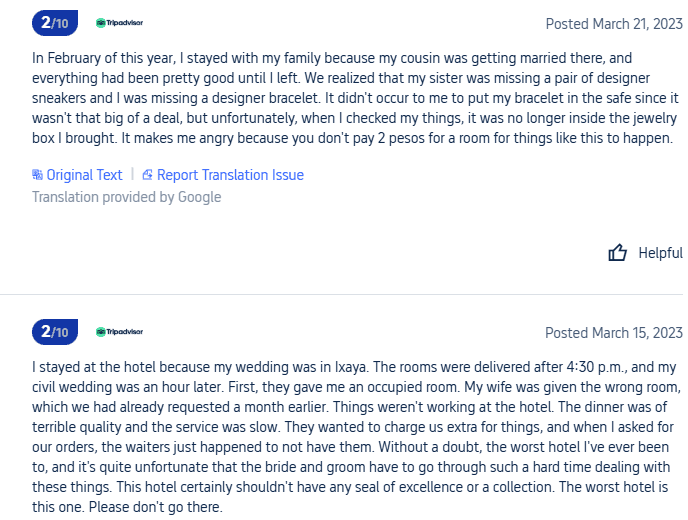Viewport: 688px width, 520px height.
Task: Open the "Report Translation Issue" link
Action: 230,175
